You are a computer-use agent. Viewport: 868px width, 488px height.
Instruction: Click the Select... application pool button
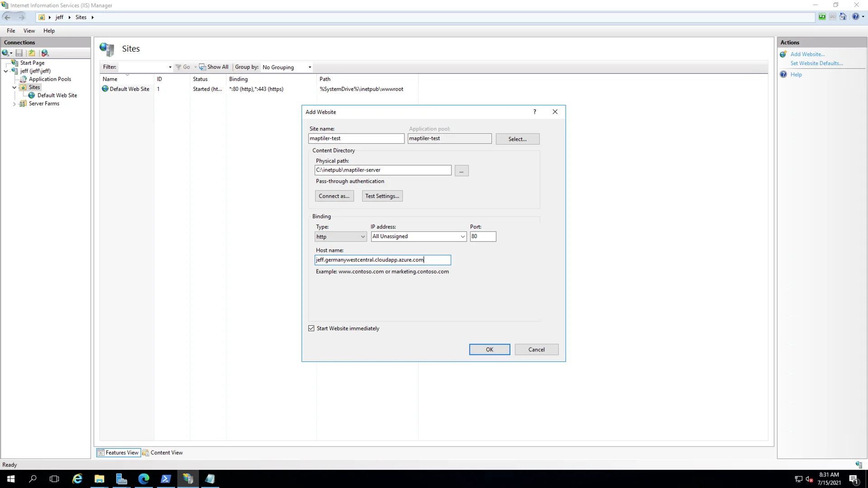point(518,139)
